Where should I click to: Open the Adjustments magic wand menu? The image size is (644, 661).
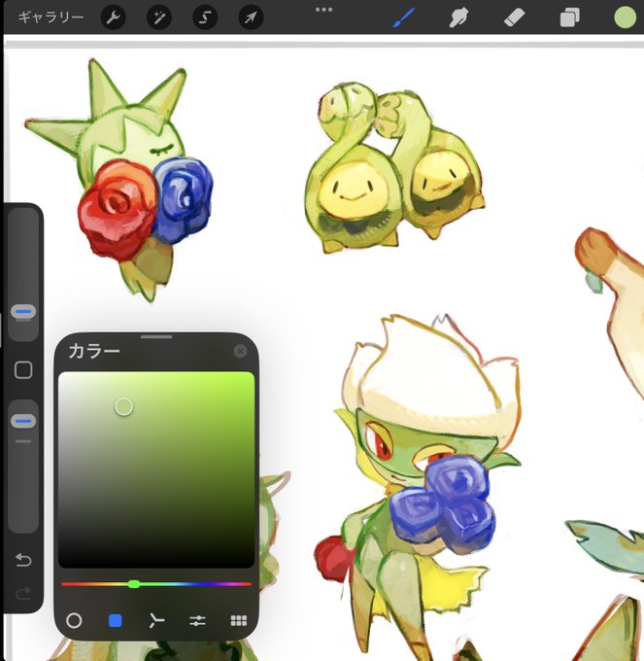point(159,17)
